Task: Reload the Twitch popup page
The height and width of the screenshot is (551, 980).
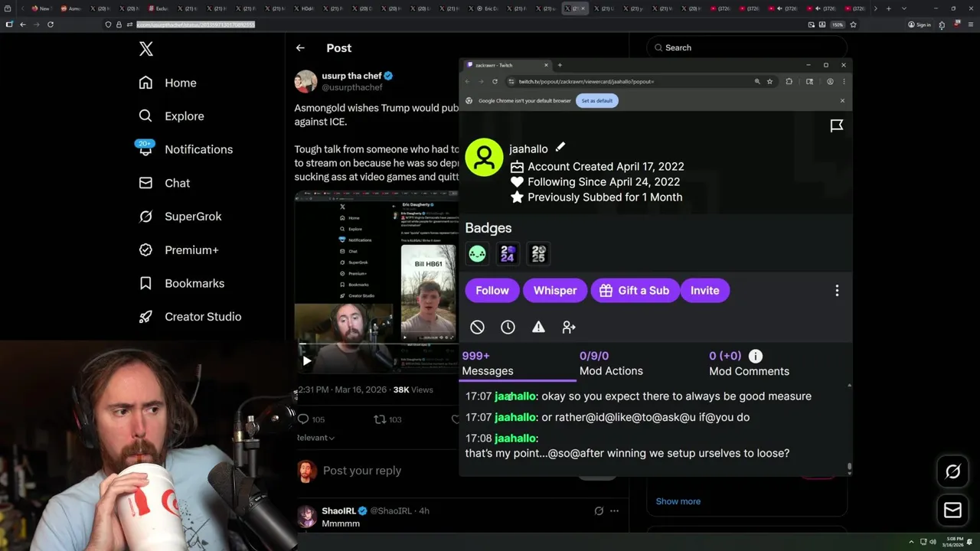Action: [x=495, y=81]
